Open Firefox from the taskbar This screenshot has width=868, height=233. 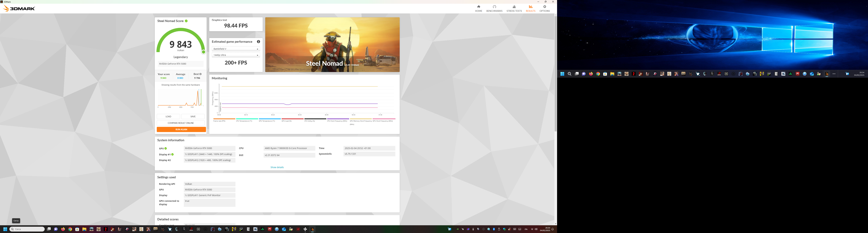[63, 229]
